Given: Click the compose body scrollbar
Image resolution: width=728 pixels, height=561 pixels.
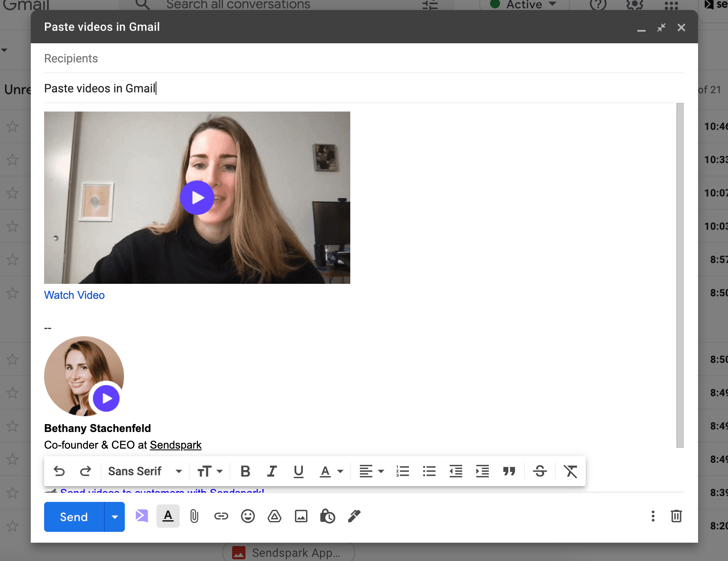Looking at the screenshot, I should pyautogui.click(x=680, y=276).
